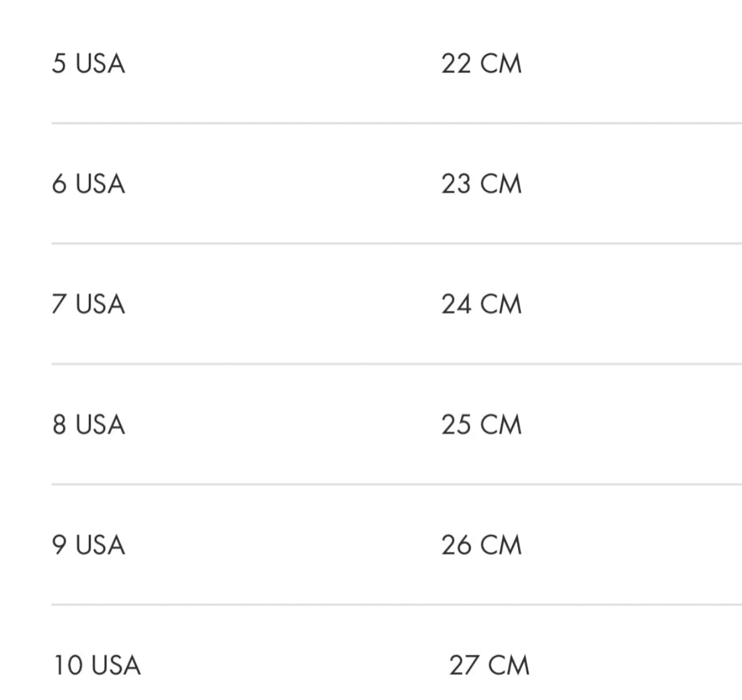This screenshot has height=700, width=742.
Task: Click the 23 CM value
Action: point(481,184)
